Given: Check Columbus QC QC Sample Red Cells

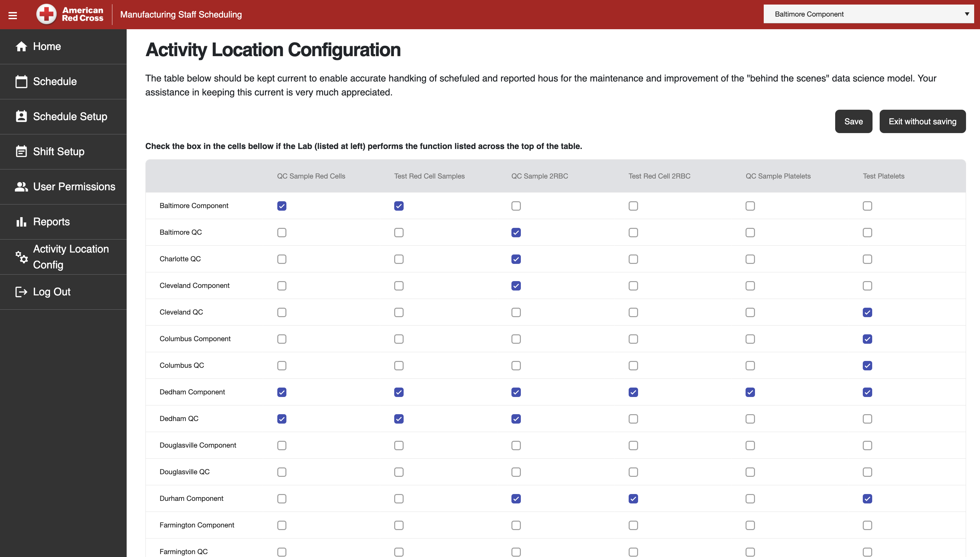Looking at the screenshot, I should [282, 365].
